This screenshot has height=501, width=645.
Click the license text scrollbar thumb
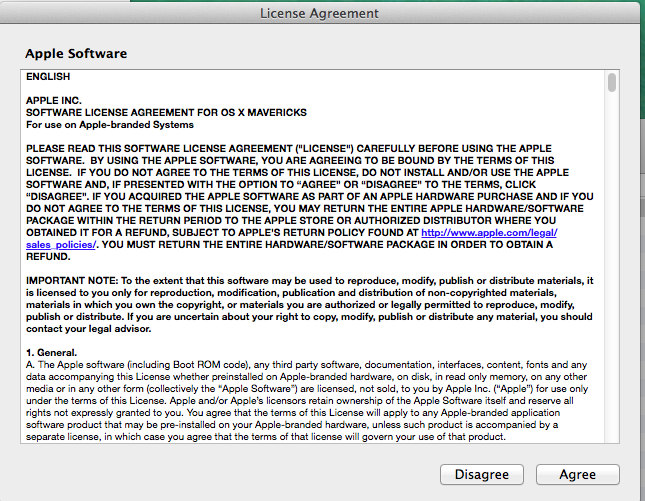click(612, 82)
